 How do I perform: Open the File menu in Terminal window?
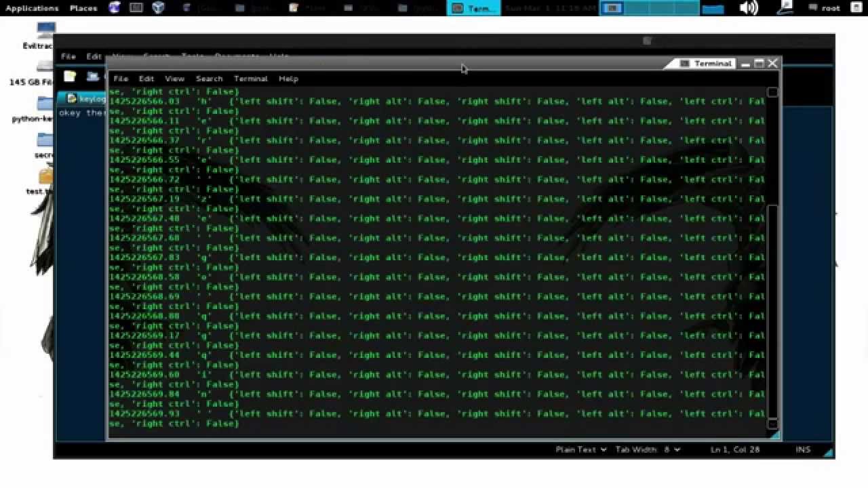pyautogui.click(x=121, y=79)
